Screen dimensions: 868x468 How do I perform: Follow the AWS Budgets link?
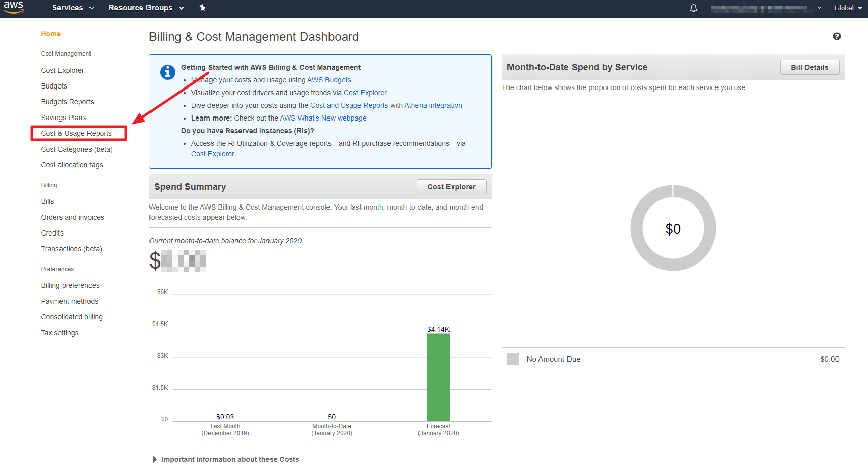tap(328, 80)
